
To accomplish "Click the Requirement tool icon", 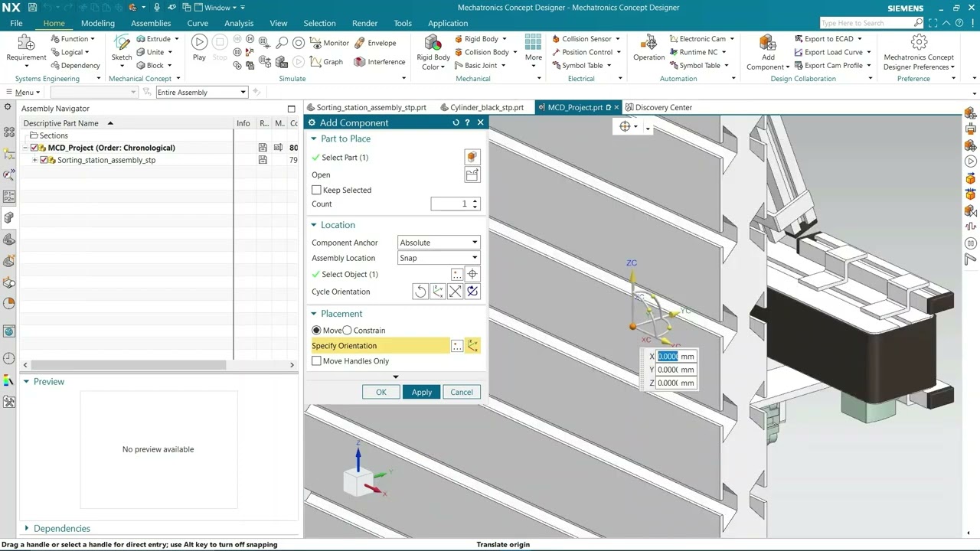I will [26, 43].
